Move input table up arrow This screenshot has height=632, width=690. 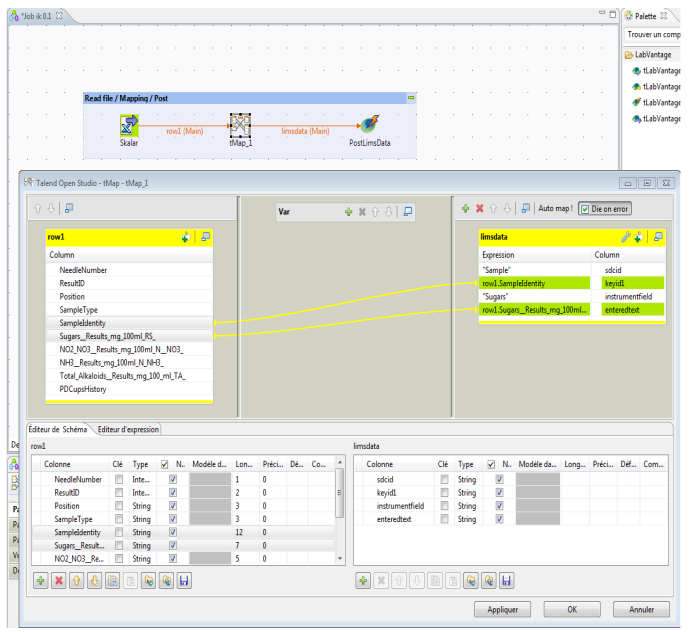(x=38, y=209)
